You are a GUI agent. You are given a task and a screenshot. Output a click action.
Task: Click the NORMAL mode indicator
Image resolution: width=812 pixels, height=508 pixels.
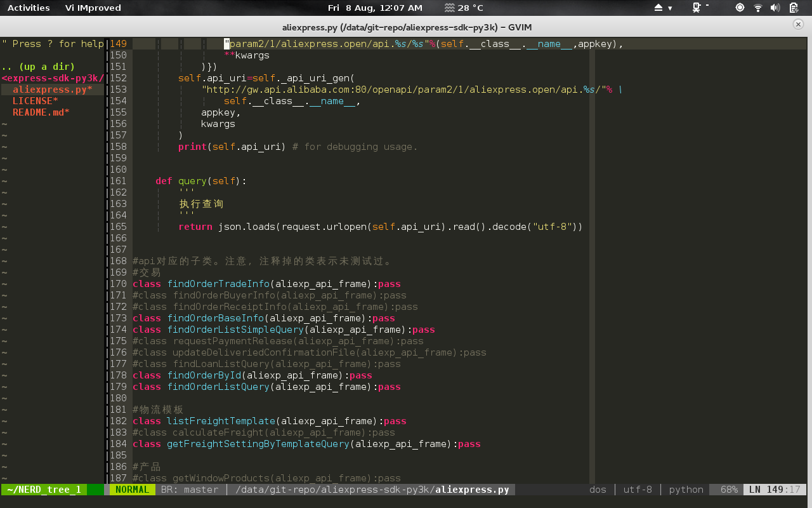pyautogui.click(x=133, y=490)
